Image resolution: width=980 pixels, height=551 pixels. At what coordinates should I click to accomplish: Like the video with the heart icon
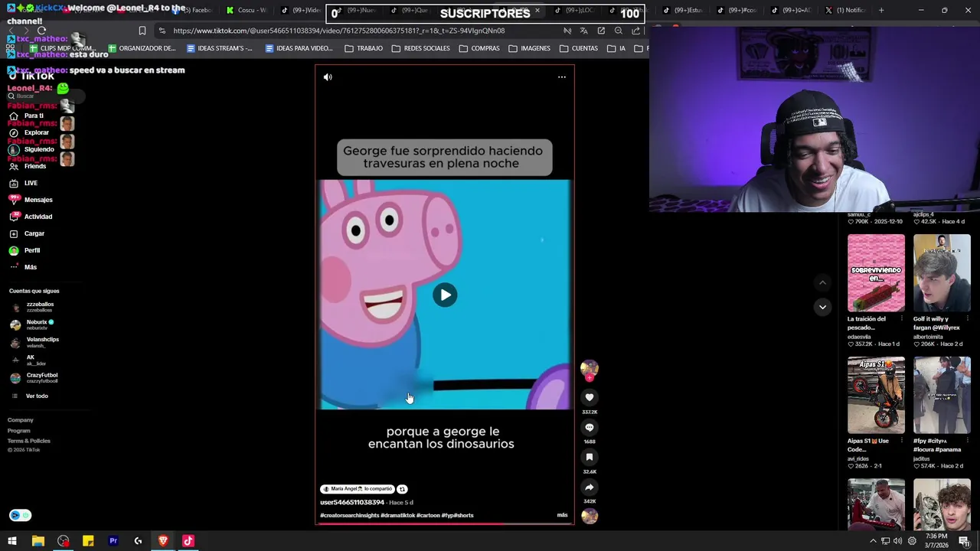pyautogui.click(x=590, y=397)
